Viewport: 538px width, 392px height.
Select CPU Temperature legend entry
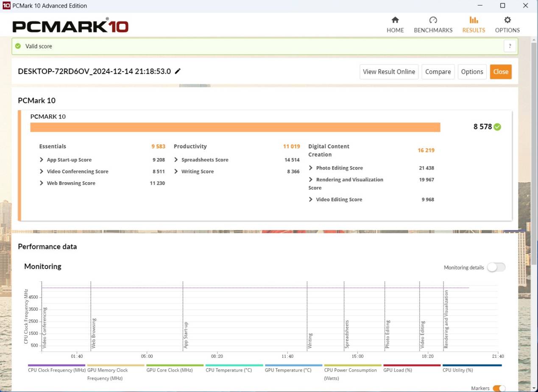tap(234, 369)
